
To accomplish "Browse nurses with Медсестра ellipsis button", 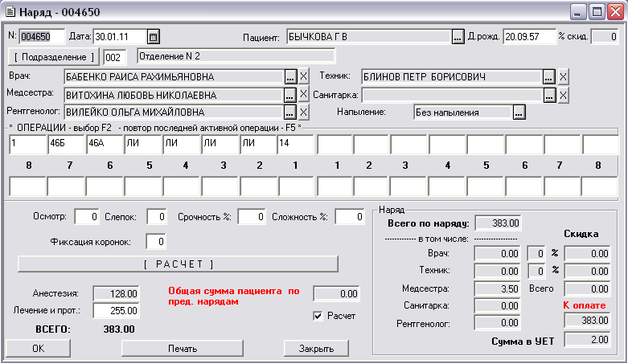I will coord(290,95).
